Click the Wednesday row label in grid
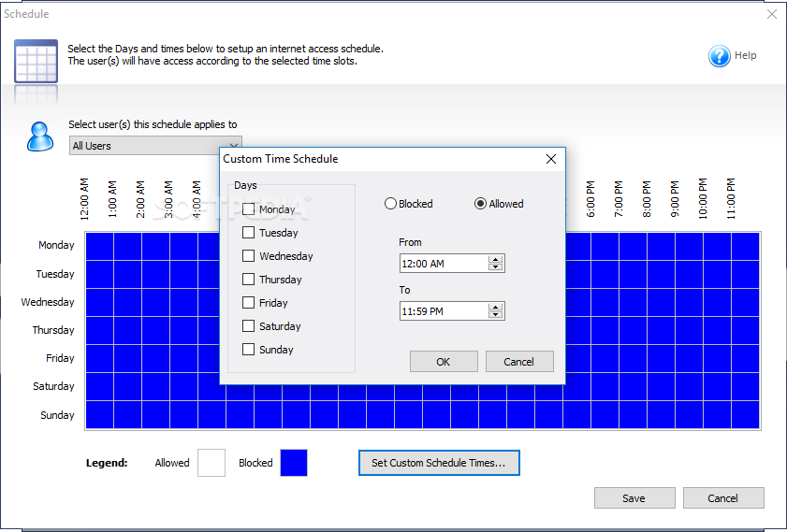Image resolution: width=787 pixels, height=532 pixels. pyautogui.click(x=48, y=302)
